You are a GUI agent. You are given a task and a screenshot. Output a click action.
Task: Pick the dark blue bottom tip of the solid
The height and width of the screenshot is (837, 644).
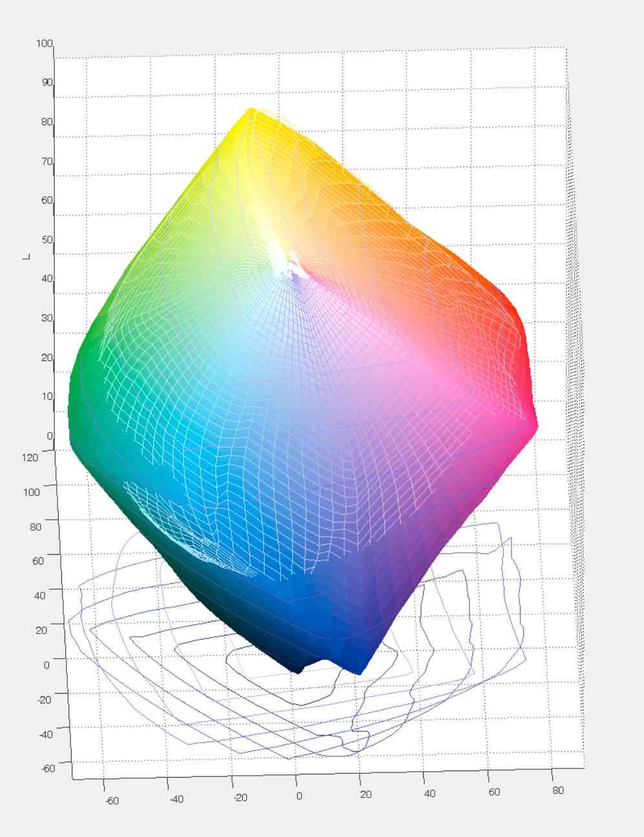[x=358, y=668]
